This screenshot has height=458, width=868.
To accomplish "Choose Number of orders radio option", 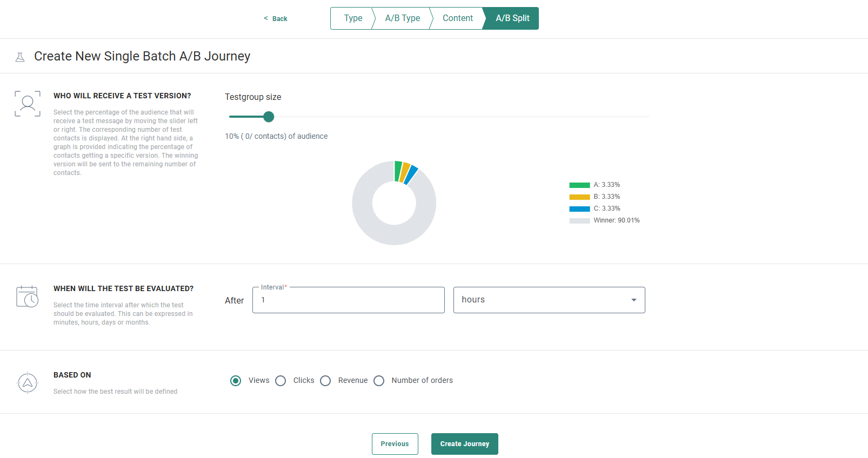I will coord(379,381).
